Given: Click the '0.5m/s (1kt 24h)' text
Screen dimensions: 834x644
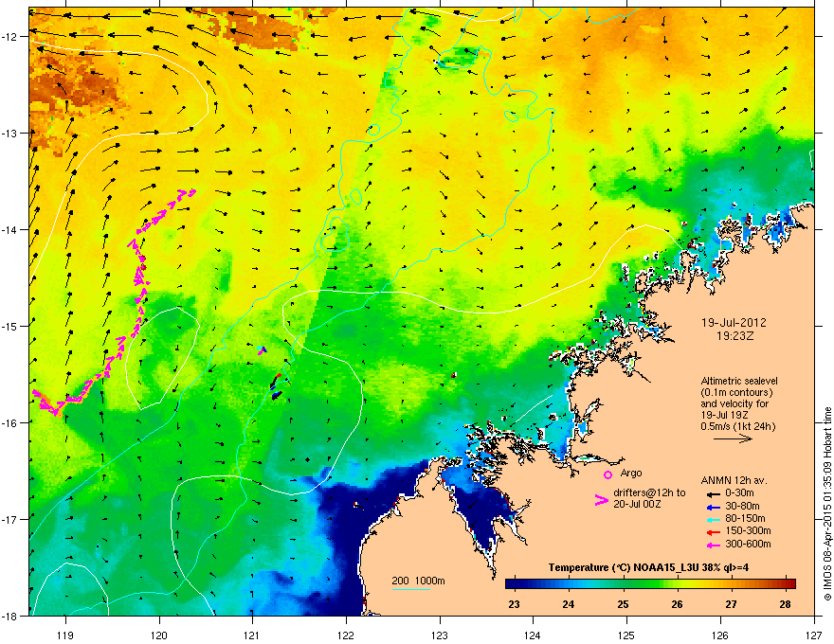Looking at the screenshot, I should [738, 427].
